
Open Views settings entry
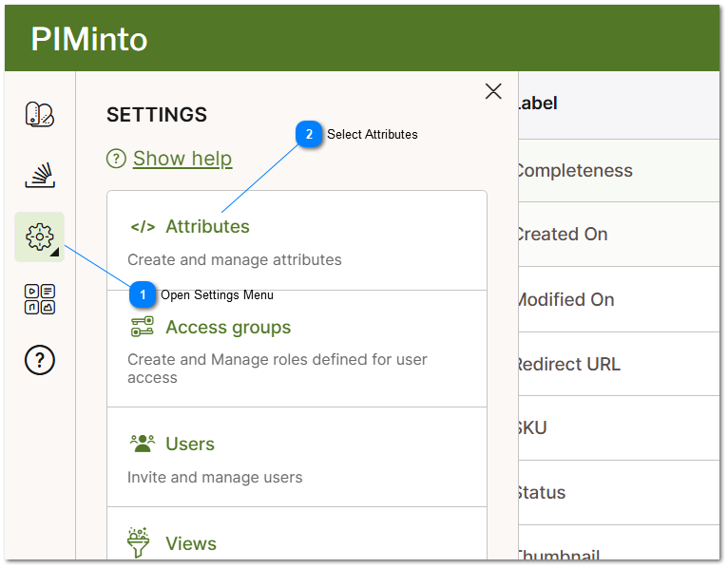pos(191,543)
